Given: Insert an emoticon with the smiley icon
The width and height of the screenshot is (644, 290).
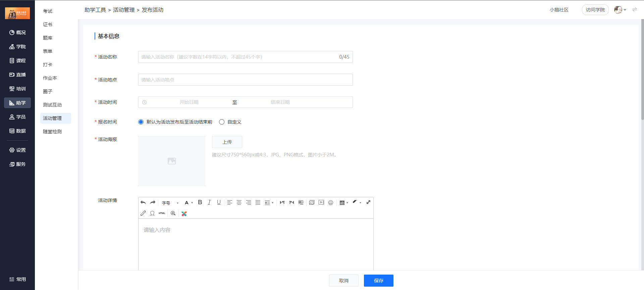Looking at the screenshot, I should (331, 203).
